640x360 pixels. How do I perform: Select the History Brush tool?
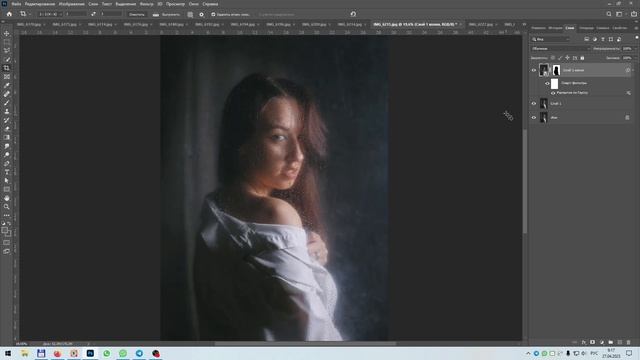click(x=7, y=120)
